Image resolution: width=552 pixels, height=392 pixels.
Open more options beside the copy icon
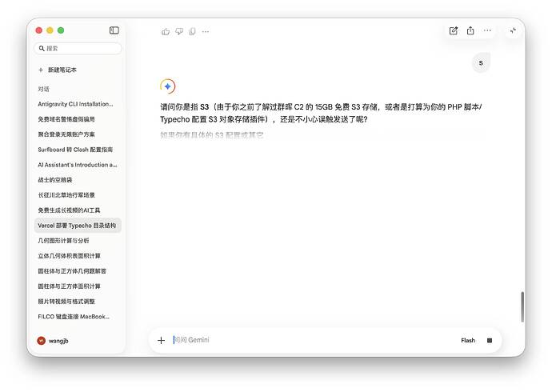206,32
